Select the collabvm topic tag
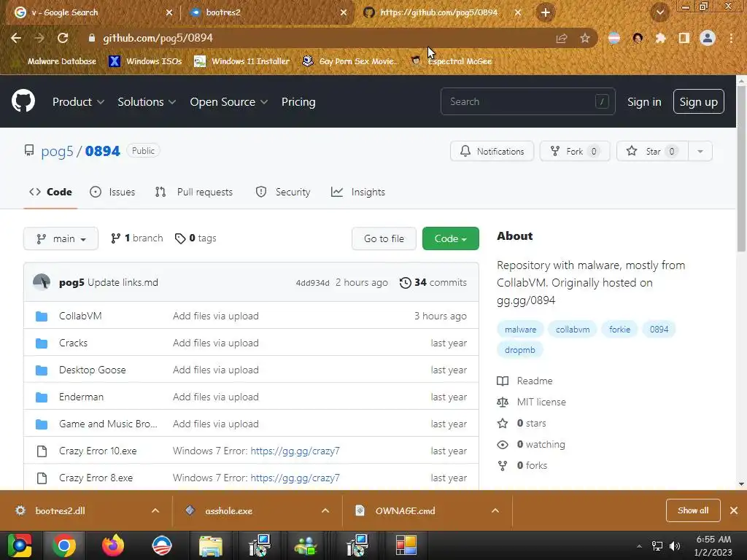 click(x=572, y=330)
